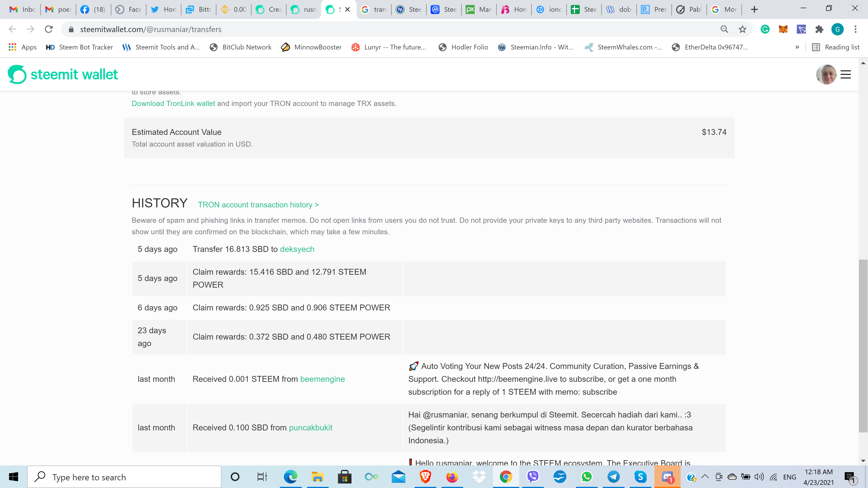
Task: Click the Grammarly extension icon
Action: click(765, 29)
